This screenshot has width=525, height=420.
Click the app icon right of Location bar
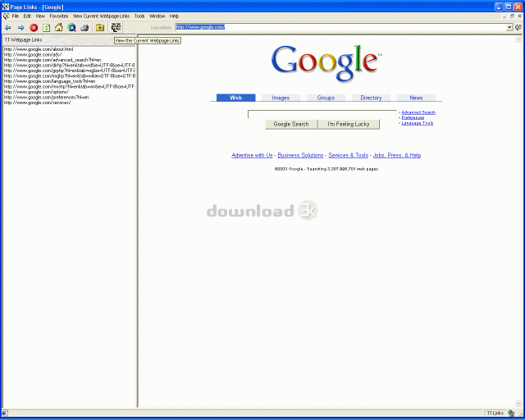pyautogui.click(x=518, y=27)
